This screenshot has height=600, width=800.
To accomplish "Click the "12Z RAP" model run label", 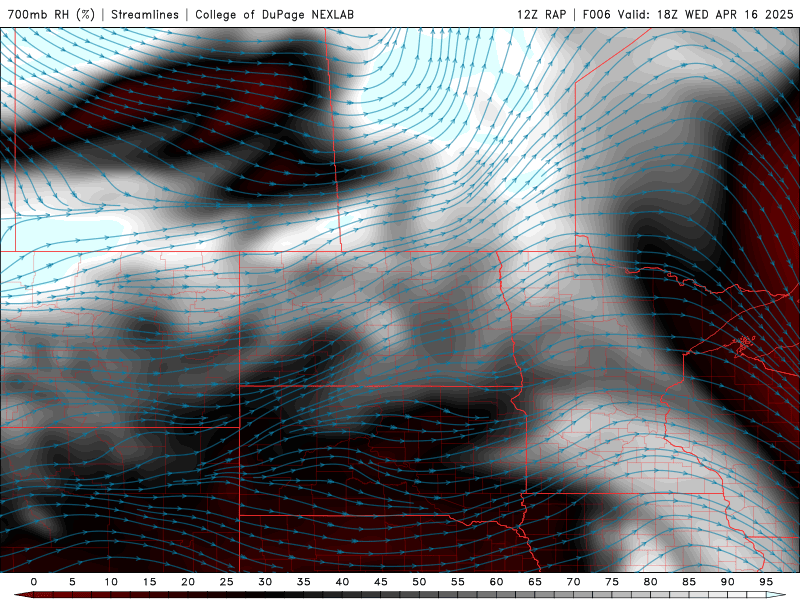I will click(x=541, y=14).
